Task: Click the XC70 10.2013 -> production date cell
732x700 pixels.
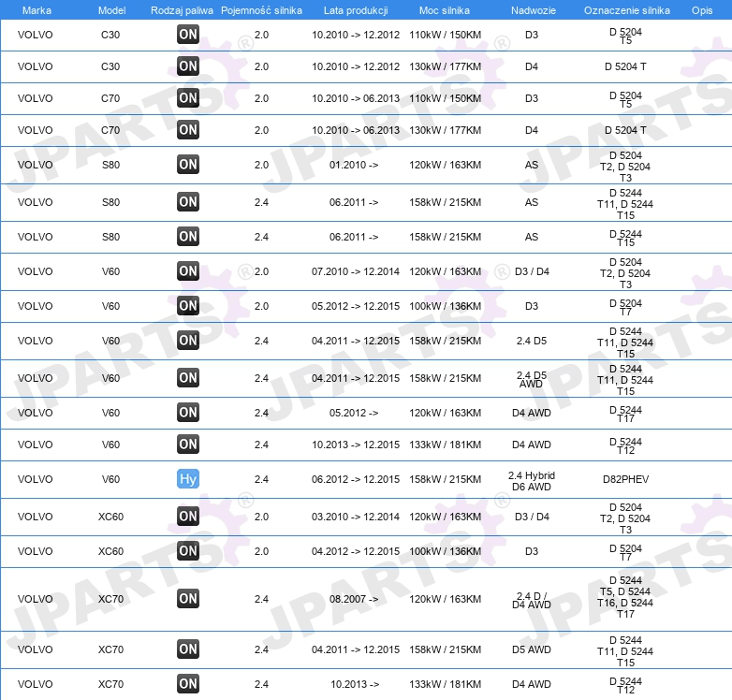Action: point(355,684)
